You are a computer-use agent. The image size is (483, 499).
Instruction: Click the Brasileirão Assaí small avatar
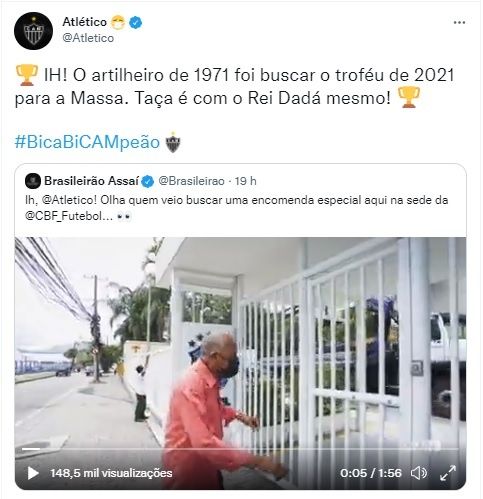(33, 181)
